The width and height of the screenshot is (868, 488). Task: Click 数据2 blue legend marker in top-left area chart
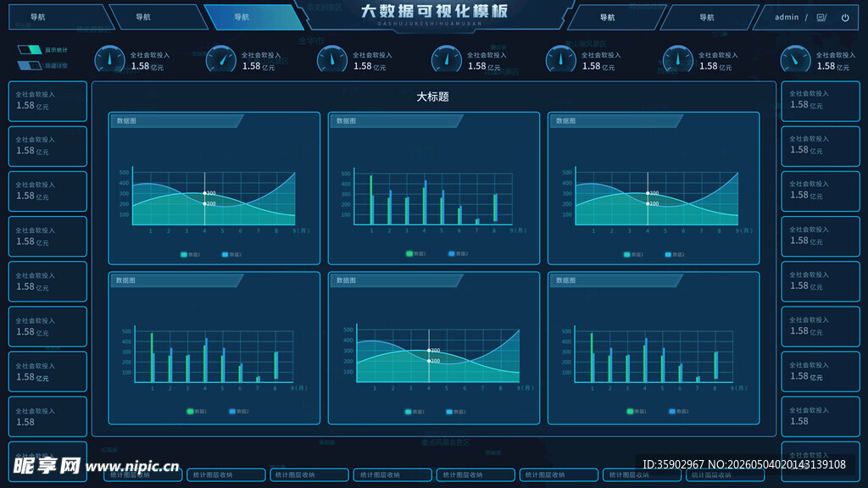click(225, 254)
